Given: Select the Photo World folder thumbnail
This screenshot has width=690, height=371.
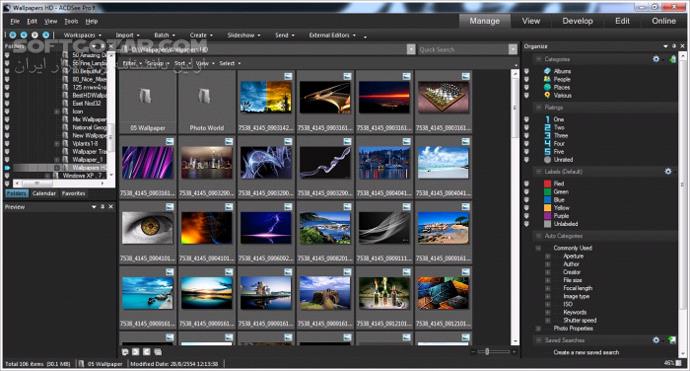Looking at the screenshot, I should coord(207,102).
